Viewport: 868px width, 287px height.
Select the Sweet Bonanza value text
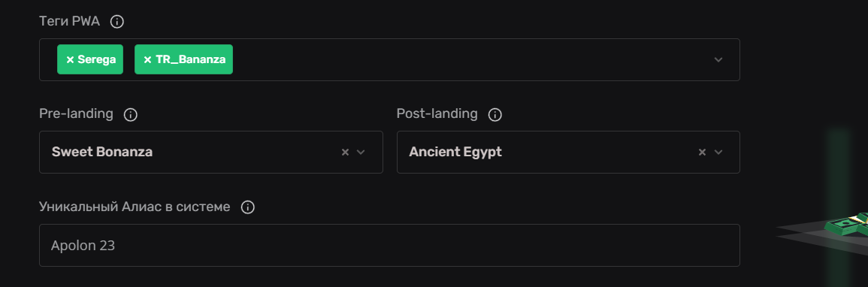pyautogui.click(x=102, y=152)
